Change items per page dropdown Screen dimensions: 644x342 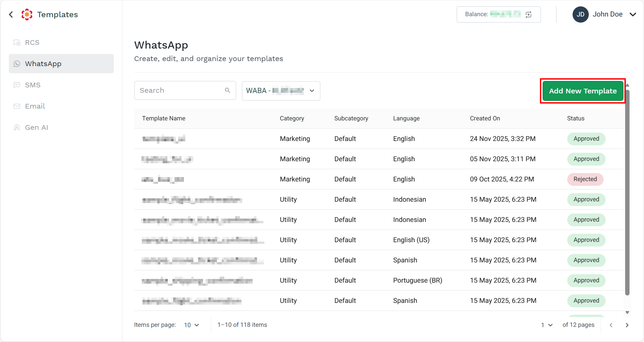pos(192,325)
